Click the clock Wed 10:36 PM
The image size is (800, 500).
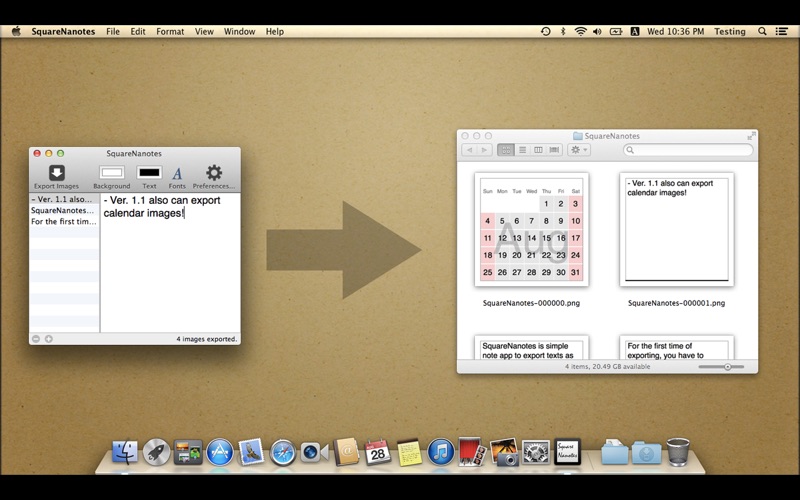point(676,31)
